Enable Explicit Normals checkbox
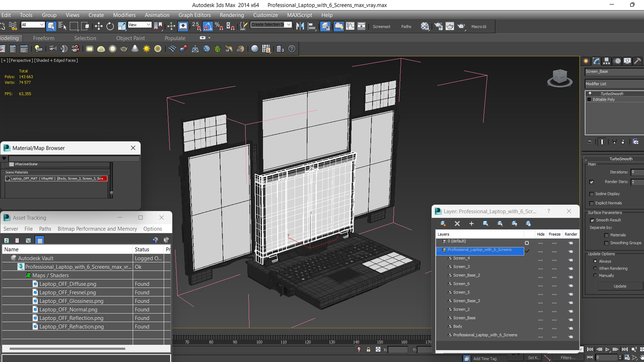The height and width of the screenshot is (362, 644). 591,203
